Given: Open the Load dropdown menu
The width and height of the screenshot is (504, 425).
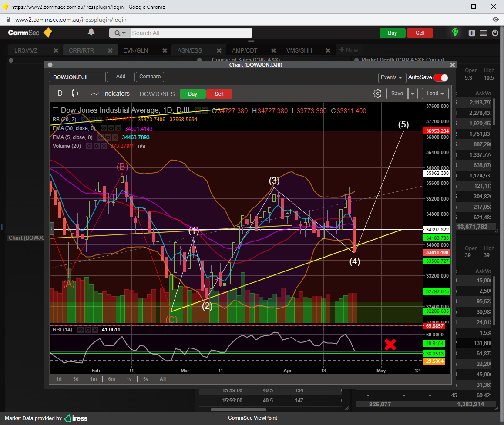Looking at the screenshot, I should (x=437, y=94).
